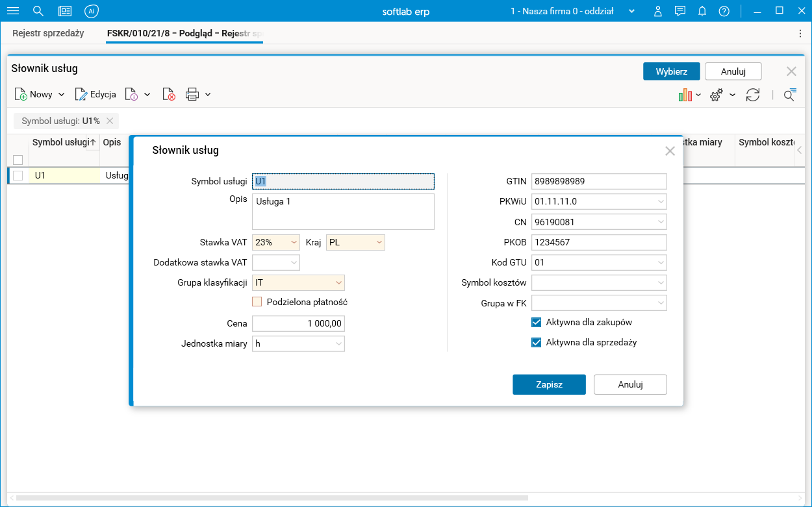Click the PKOB input field
The width and height of the screenshot is (812, 507).
click(x=599, y=243)
